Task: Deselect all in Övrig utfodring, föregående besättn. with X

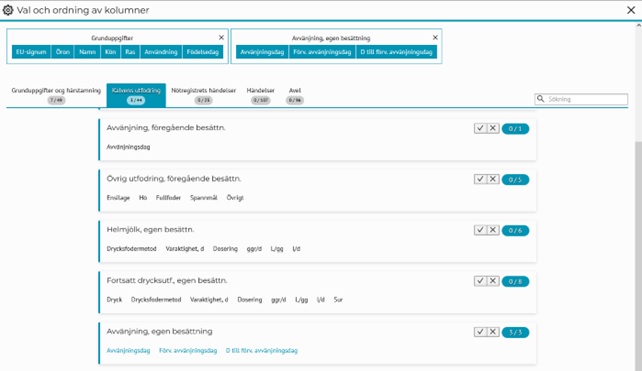Action: pos(493,179)
